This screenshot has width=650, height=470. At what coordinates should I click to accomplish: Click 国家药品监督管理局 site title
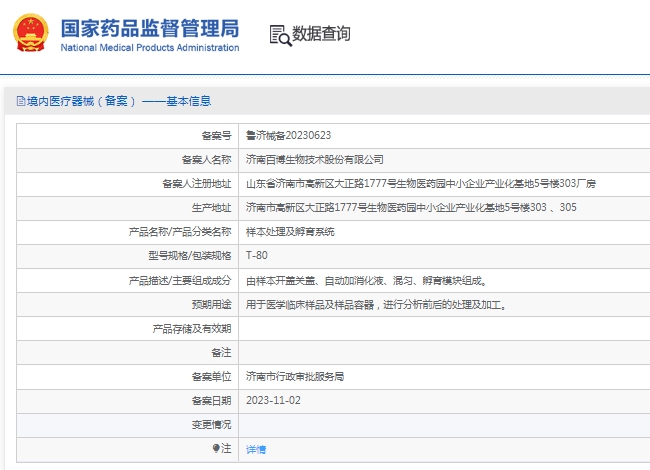150,28
